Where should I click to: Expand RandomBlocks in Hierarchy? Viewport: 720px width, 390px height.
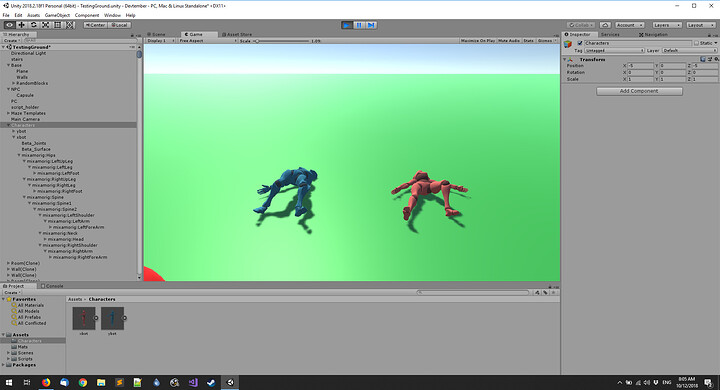pyautogui.click(x=14, y=83)
